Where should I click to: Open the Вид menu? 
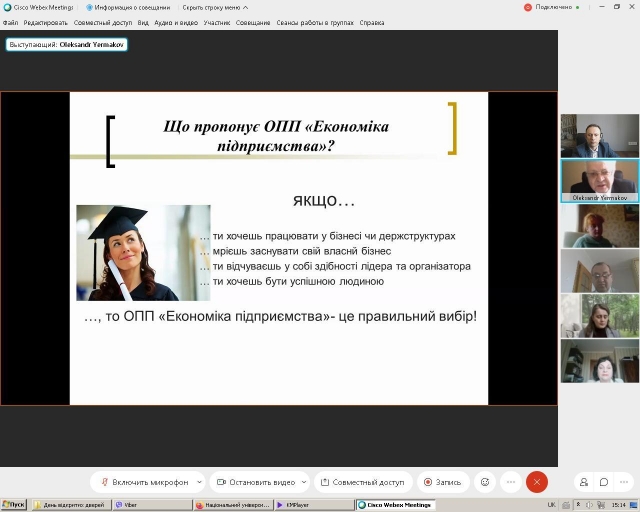(x=143, y=23)
